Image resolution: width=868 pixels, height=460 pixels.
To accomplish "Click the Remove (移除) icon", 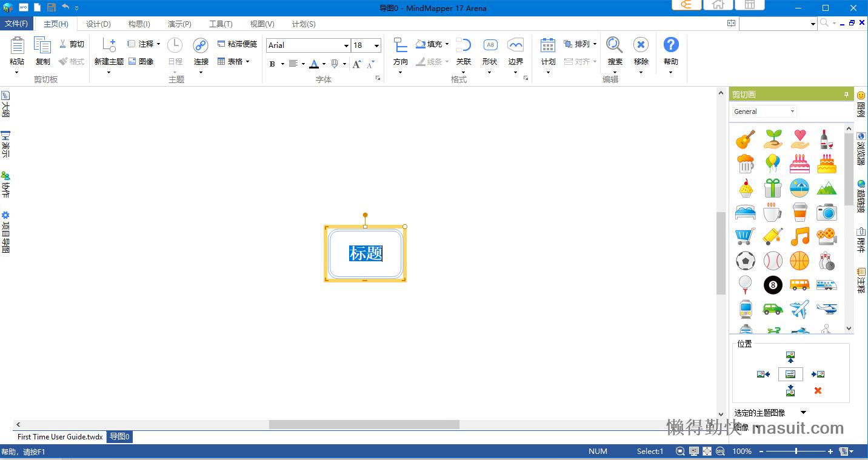I will [x=641, y=45].
